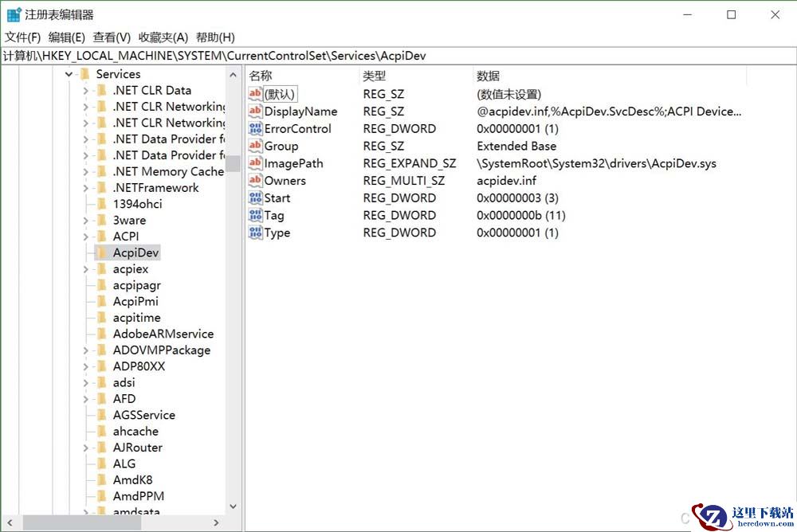
Task: Select the Type DWORD value icon
Action: click(x=255, y=233)
